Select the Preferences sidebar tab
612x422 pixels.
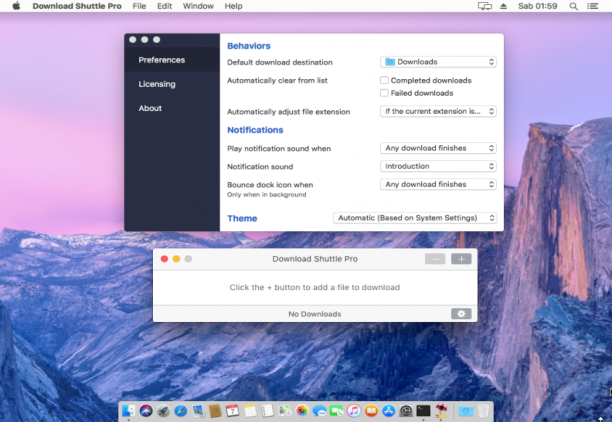(172, 60)
